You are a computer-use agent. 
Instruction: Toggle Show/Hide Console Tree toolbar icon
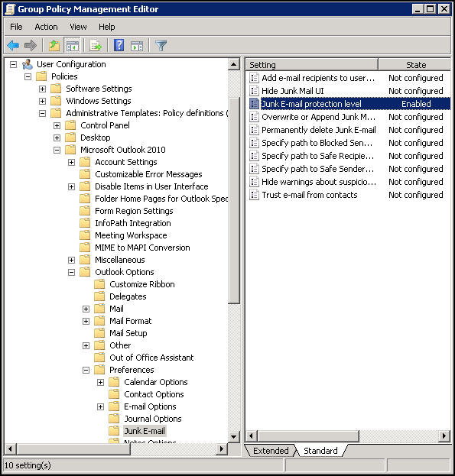[x=73, y=46]
